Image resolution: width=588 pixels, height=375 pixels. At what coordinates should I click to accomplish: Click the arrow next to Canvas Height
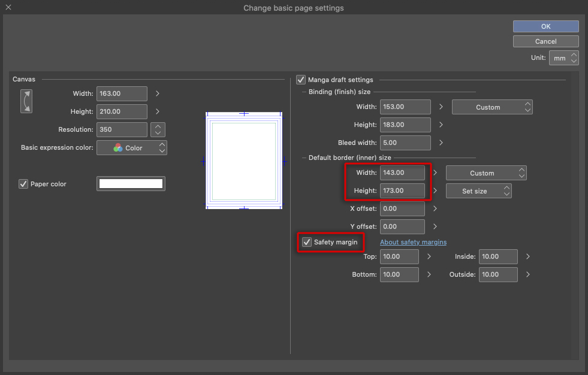(158, 111)
